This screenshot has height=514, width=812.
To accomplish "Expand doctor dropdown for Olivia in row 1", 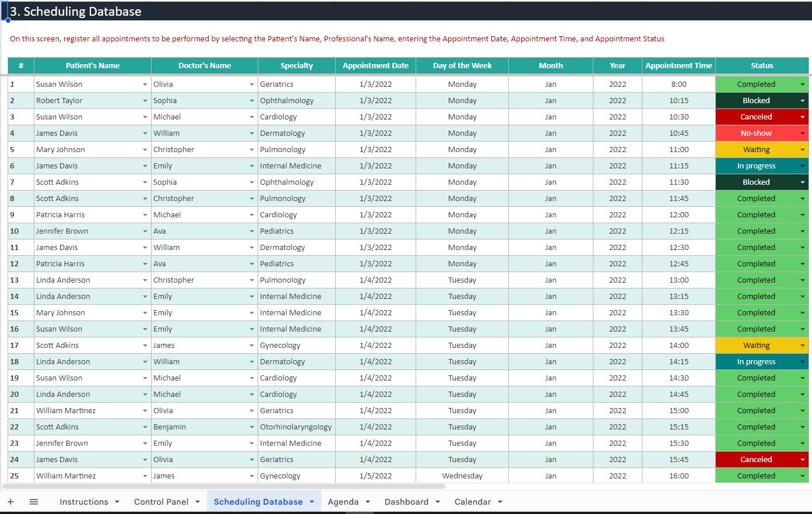I will click(252, 85).
